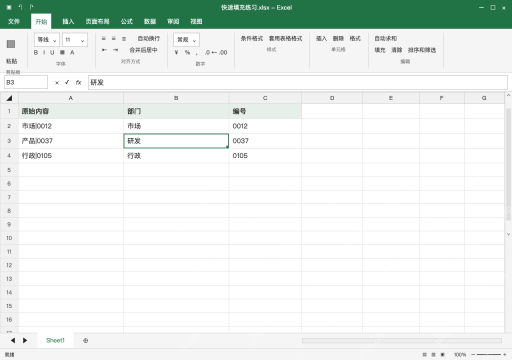Click the first alignment icon in 对齐方式

104,39
